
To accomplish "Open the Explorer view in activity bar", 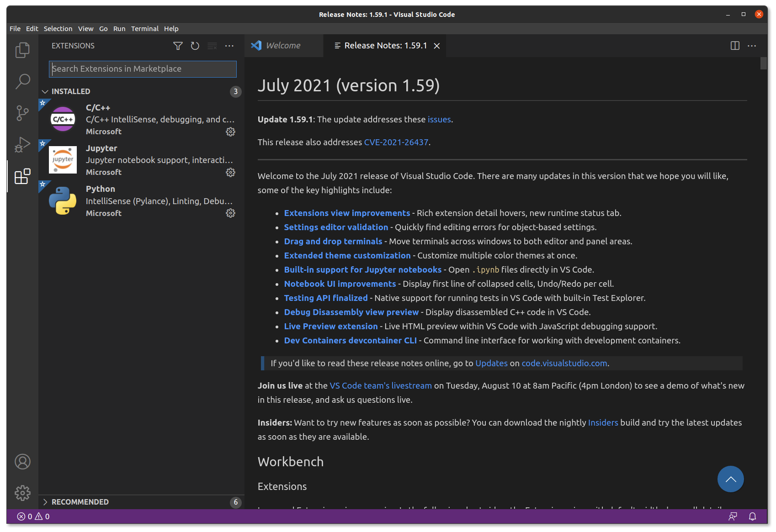I will (x=22, y=50).
